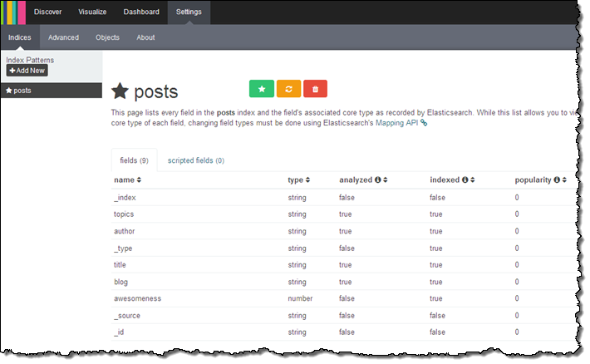The height and width of the screenshot is (364, 590).
Task: Open the Visualize tab
Action: 92,12
